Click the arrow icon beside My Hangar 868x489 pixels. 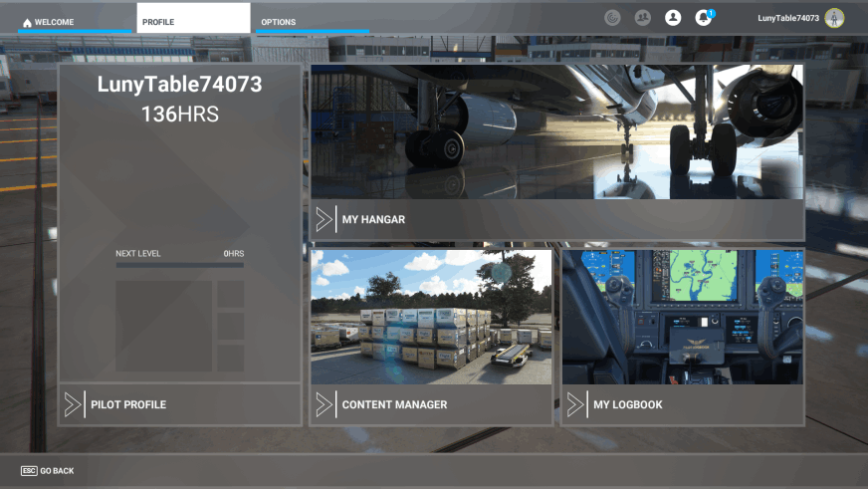coord(325,219)
